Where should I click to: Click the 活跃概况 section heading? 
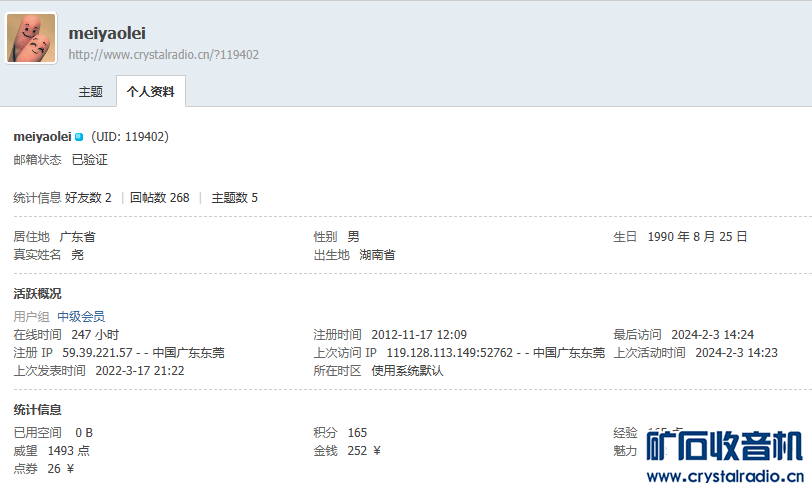point(37,294)
